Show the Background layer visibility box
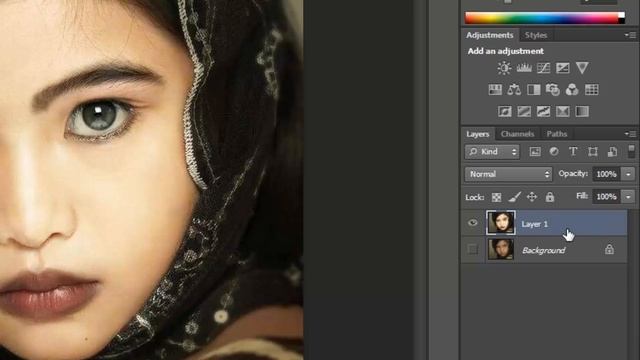The image size is (640, 360). pos(473,249)
